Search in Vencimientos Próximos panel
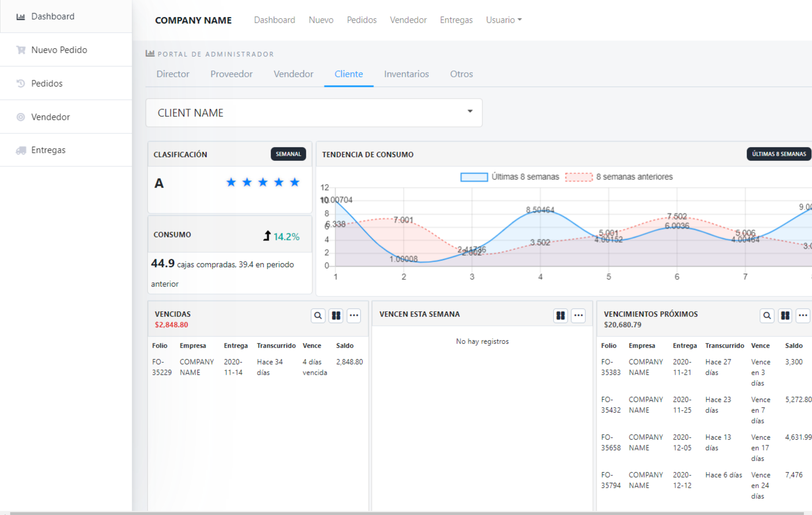The width and height of the screenshot is (812, 515). [x=767, y=316]
